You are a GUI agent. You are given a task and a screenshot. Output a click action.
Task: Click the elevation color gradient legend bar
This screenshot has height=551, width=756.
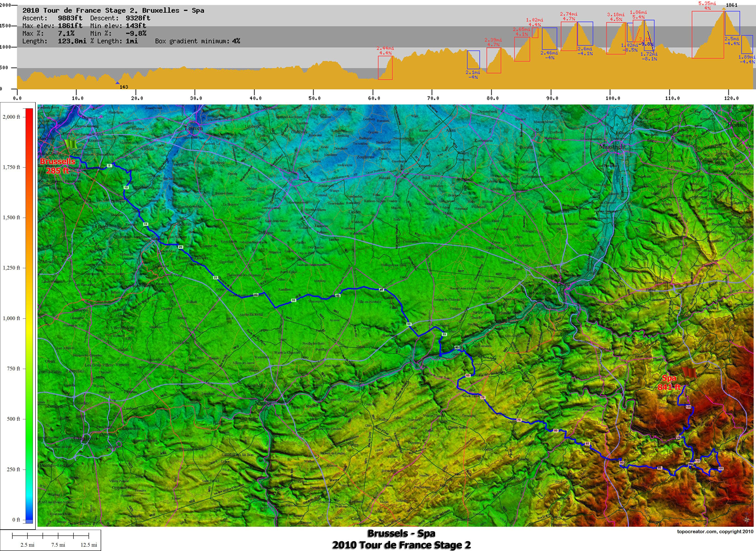[29, 316]
